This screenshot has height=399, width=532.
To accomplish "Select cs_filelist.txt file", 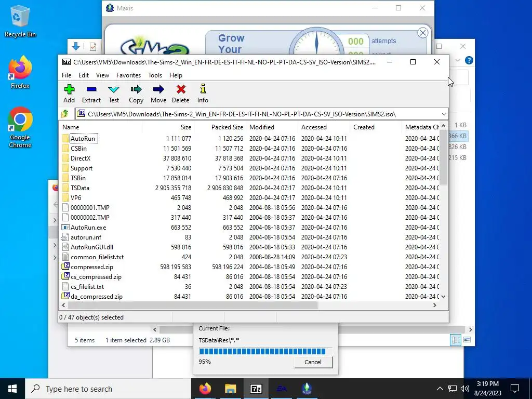I will coord(87,287).
